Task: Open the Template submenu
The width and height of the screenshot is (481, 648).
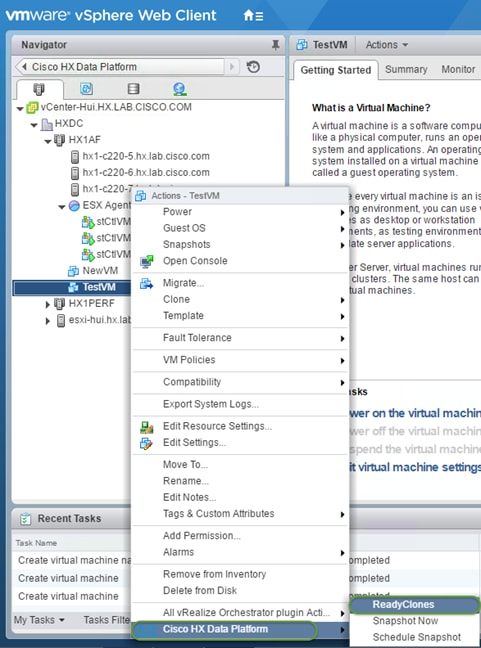Action: pyautogui.click(x=240, y=316)
